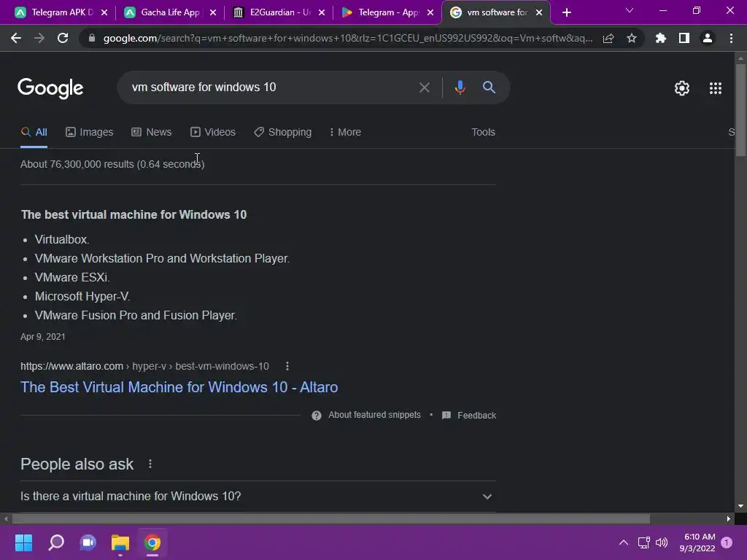This screenshot has height=560, width=747.
Task: Open the Altaro Best Virtual Machine link
Action: 179,387
